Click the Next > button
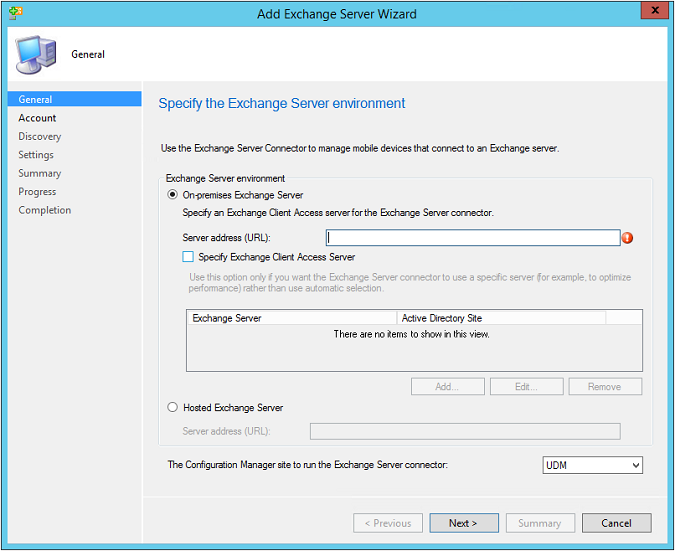 [464, 523]
